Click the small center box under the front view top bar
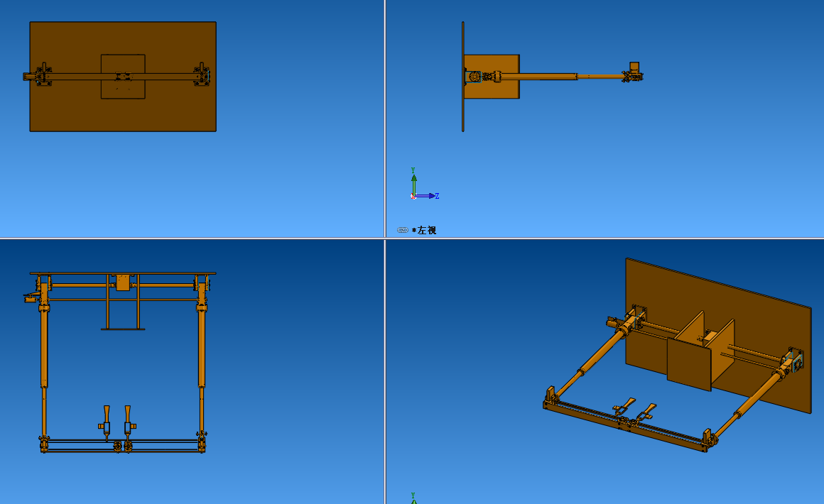 (123, 283)
